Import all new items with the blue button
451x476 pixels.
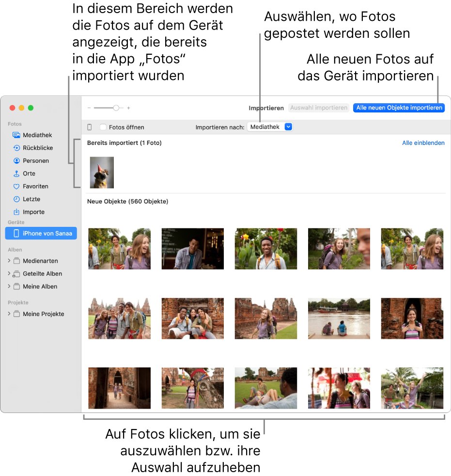point(398,108)
